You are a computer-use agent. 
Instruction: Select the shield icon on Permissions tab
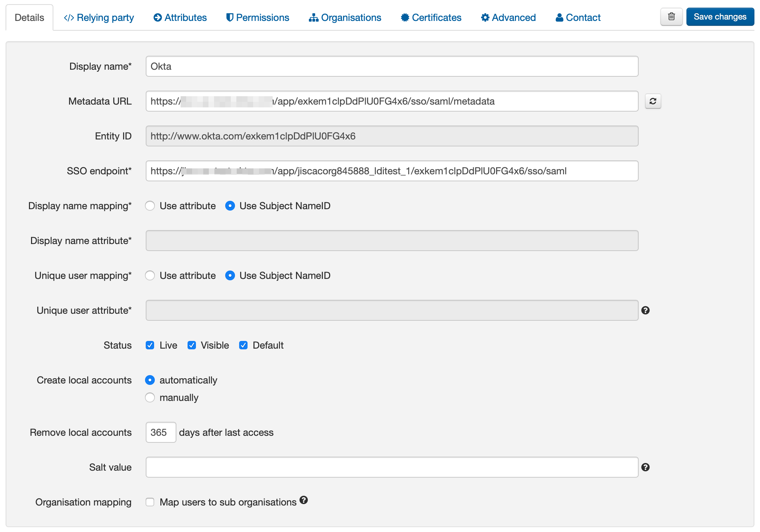(229, 17)
